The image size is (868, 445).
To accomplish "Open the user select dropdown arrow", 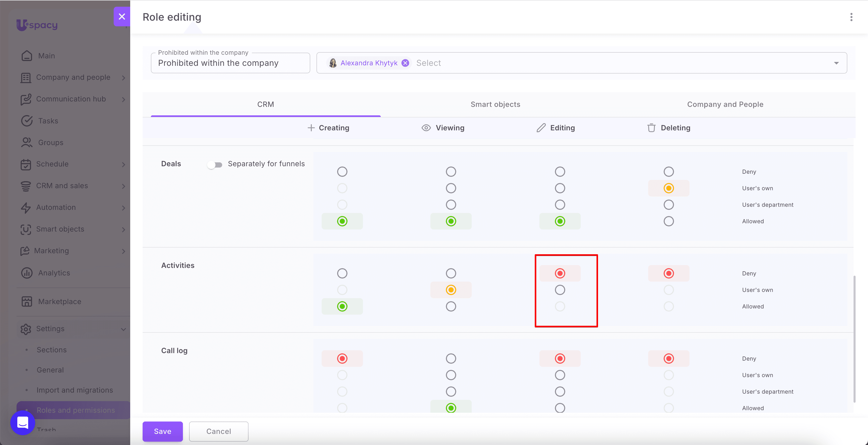I will pyautogui.click(x=836, y=63).
